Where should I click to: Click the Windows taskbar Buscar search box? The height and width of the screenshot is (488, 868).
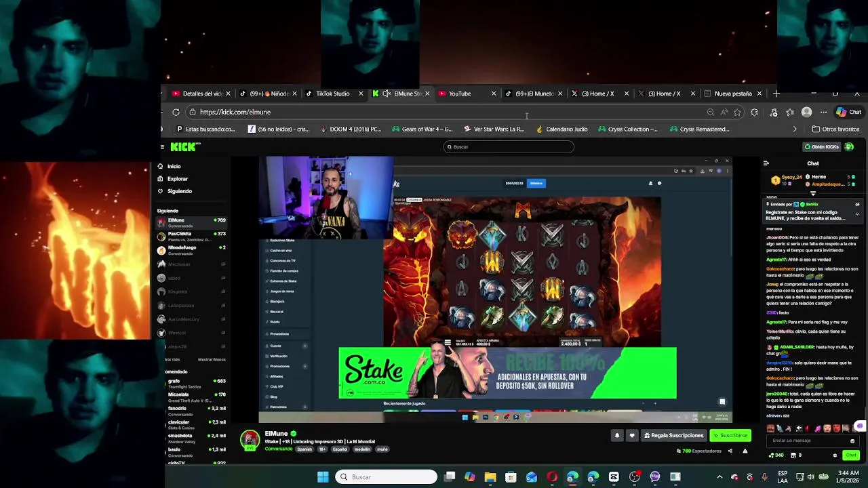(387, 477)
